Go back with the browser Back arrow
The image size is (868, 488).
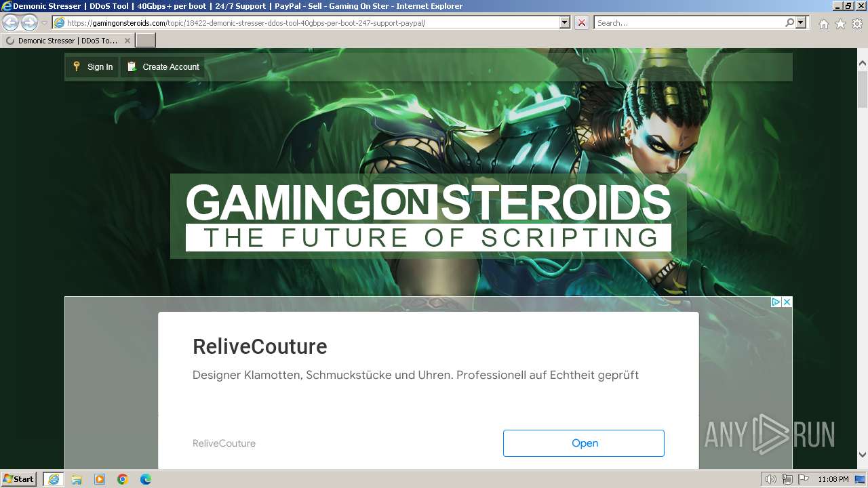pyautogui.click(x=11, y=23)
